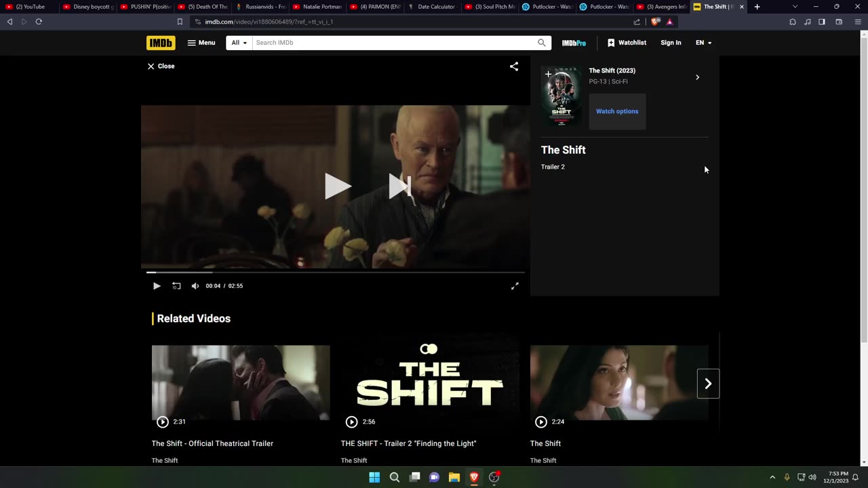
Task: Click the chevron next to The Shift (2023)
Action: click(697, 77)
